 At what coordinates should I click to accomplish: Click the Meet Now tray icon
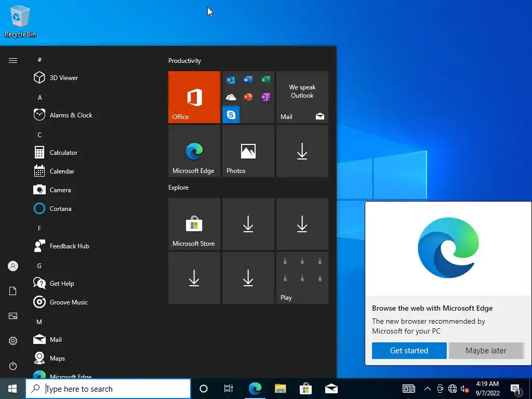pos(440,389)
